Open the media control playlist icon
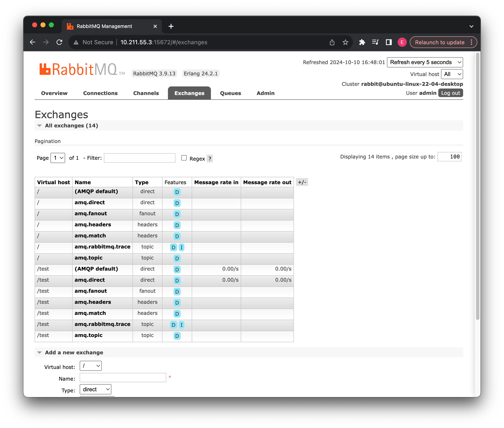The image size is (504, 428). pos(375,42)
